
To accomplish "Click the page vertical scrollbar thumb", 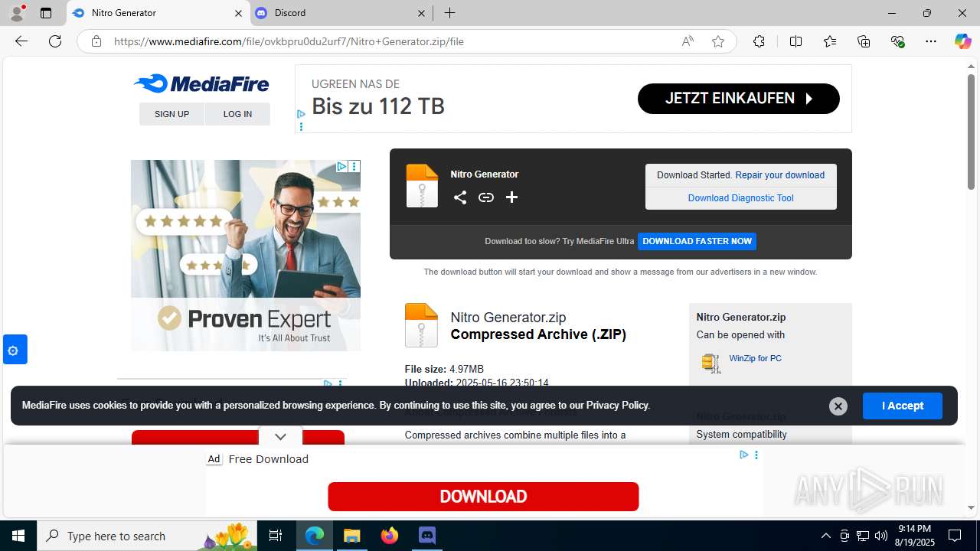I will 971,132.
